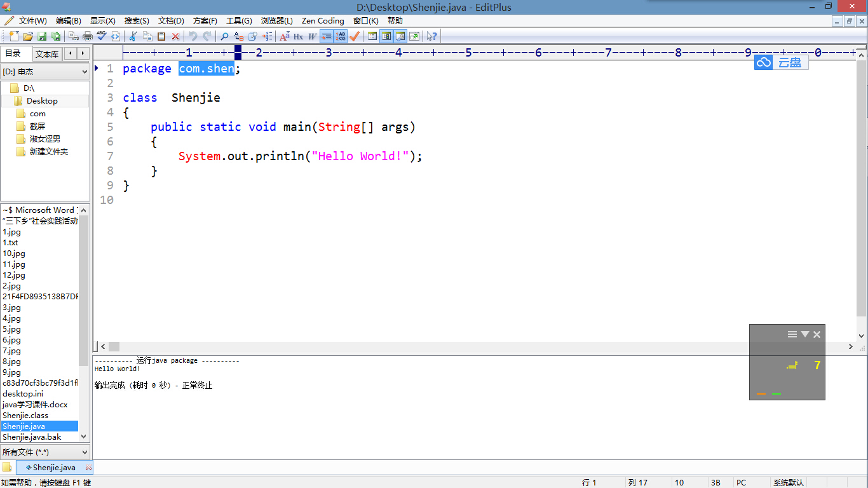Click the 行 1 status bar field

point(588,482)
